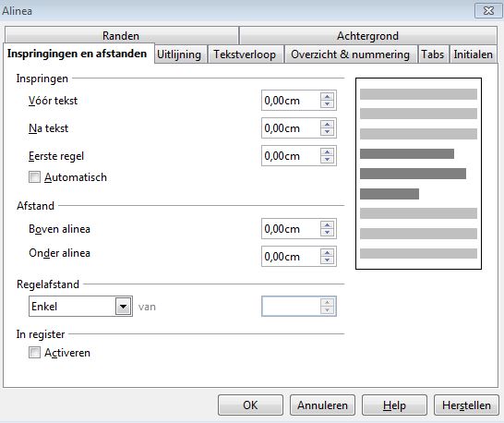Image resolution: width=504 pixels, height=423 pixels.
Task: Enable the Automatisch checkbox
Action: (x=34, y=177)
